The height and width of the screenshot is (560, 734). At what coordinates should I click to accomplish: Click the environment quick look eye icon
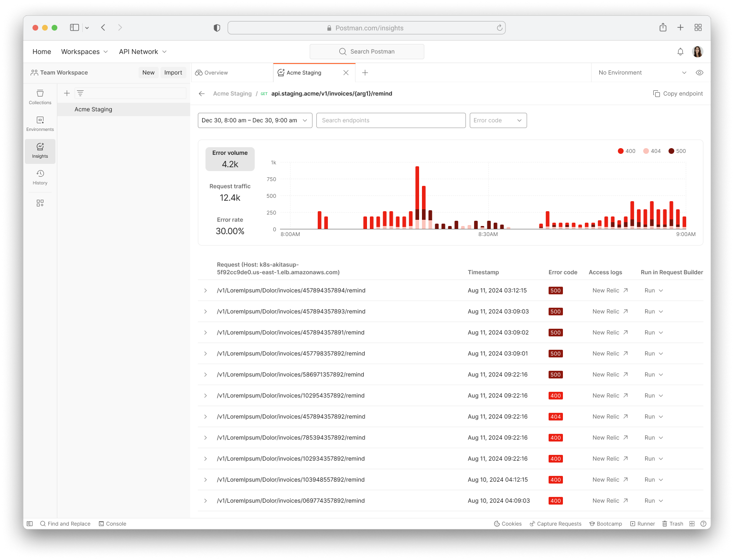pyautogui.click(x=700, y=73)
